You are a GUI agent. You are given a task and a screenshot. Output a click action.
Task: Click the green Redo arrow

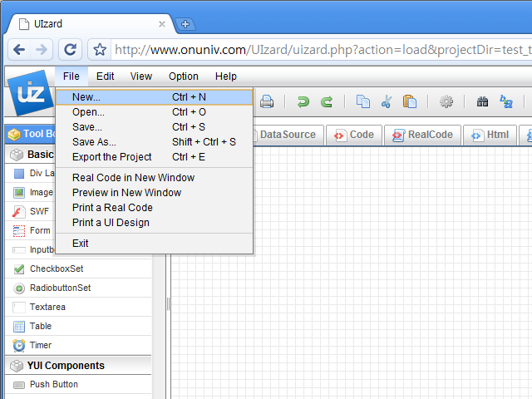[327, 102]
